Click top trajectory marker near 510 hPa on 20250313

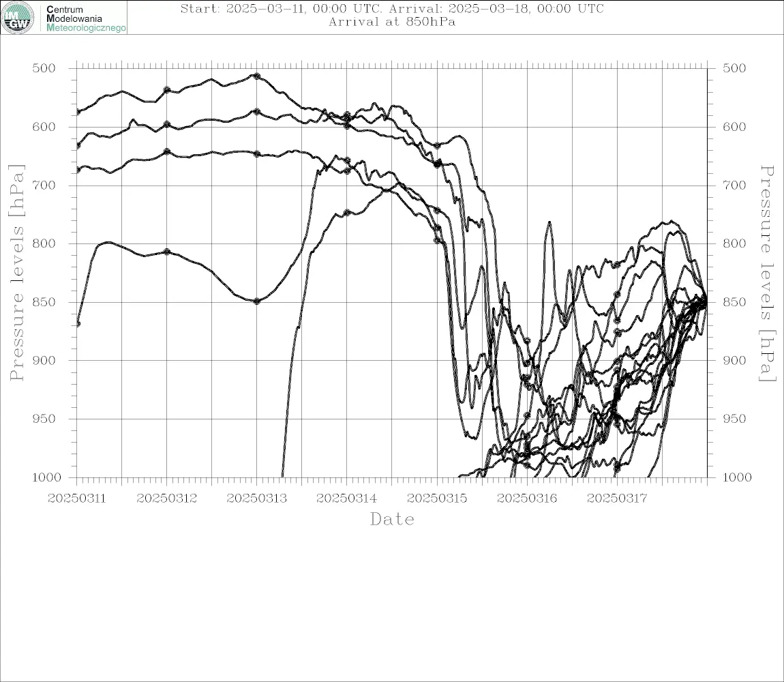click(x=257, y=76)
